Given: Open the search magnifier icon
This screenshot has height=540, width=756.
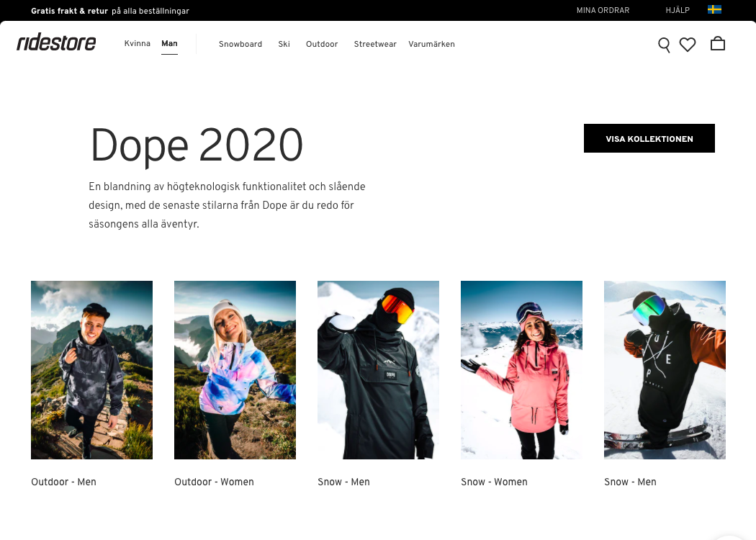Looking at the screenshot, I should point(664,45).
